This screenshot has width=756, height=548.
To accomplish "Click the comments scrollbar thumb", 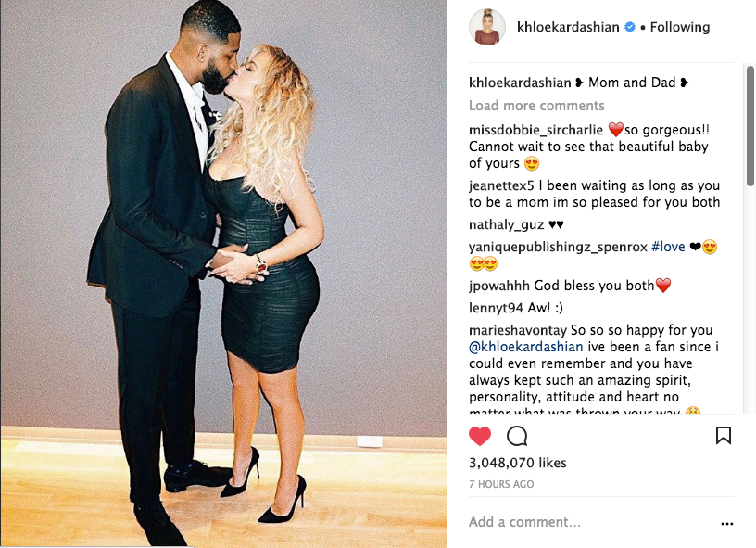I will (750, 126).
